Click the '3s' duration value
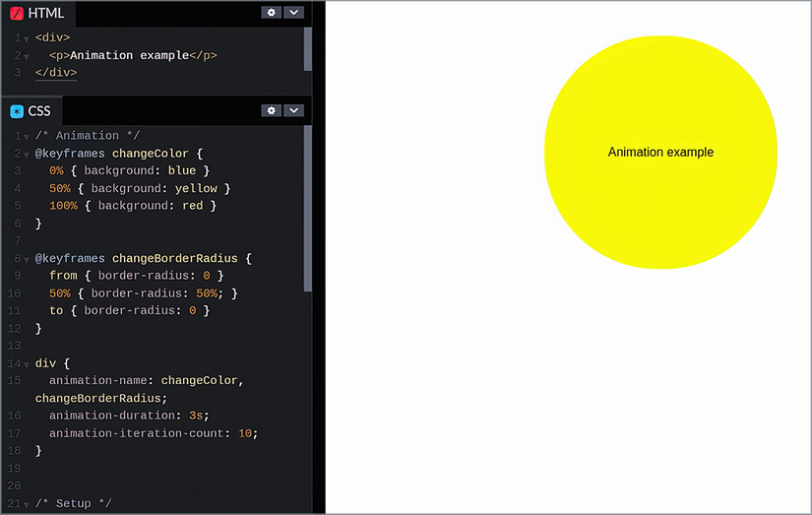The width and height of the screenshot is (812, 515). point(196,416)
